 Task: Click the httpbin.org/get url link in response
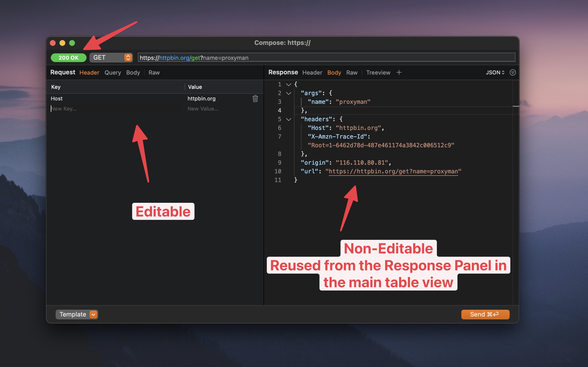[394, 171]
